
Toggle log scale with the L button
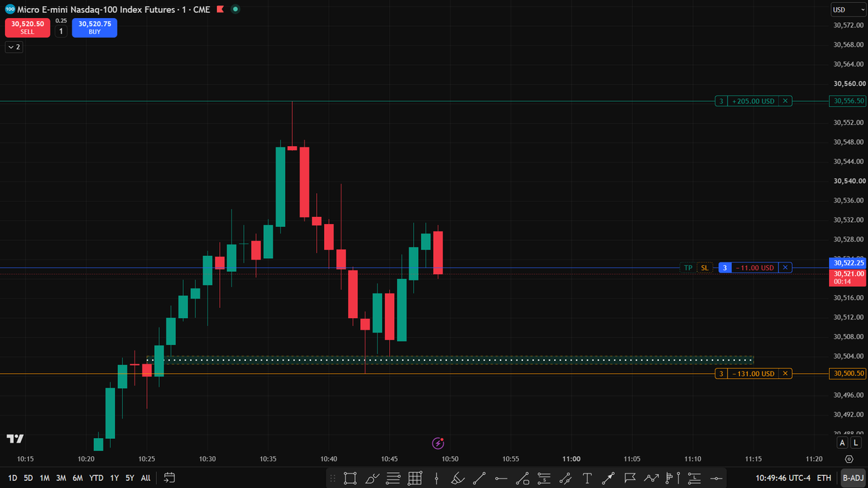pyautogui.click(x=856, y=442)
